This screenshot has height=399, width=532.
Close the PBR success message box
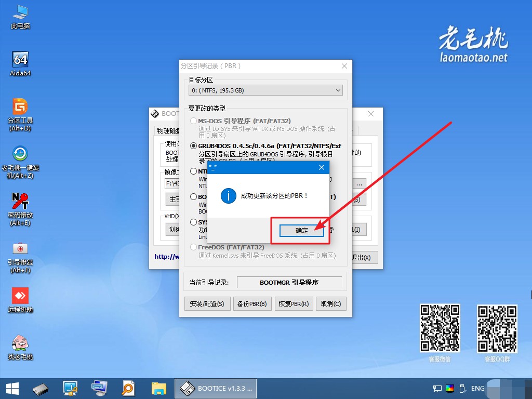pos(322,167)
